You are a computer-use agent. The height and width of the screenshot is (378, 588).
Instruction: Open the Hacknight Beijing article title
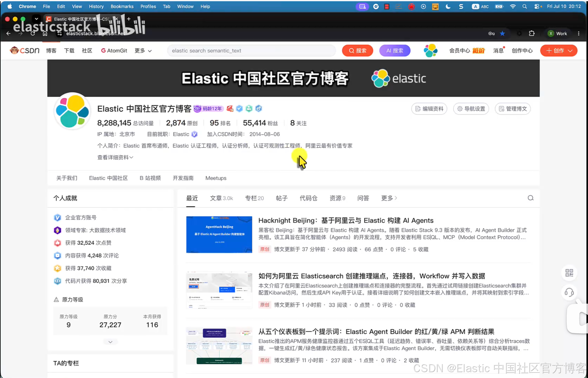[346, 220]
